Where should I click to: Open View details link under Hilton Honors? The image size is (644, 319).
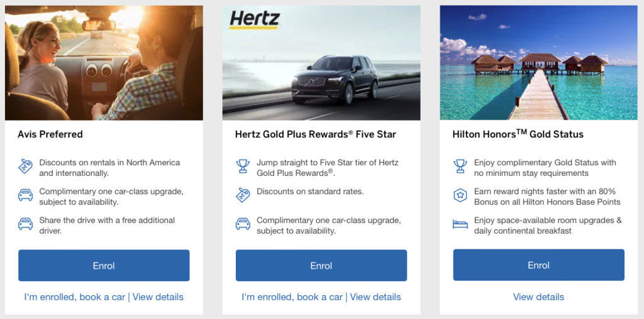538,297
